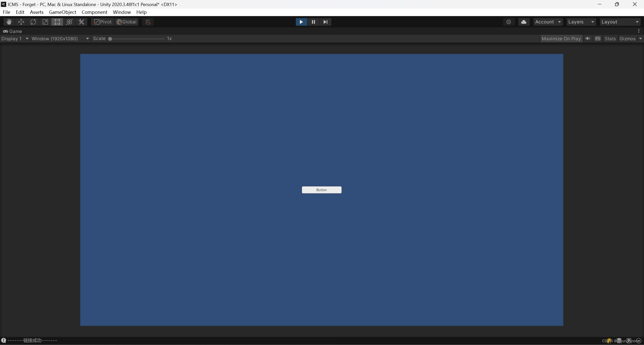This screenshot has width=644, height=345.
Task: Click the Play button to start game
Action: click(301, 22)
